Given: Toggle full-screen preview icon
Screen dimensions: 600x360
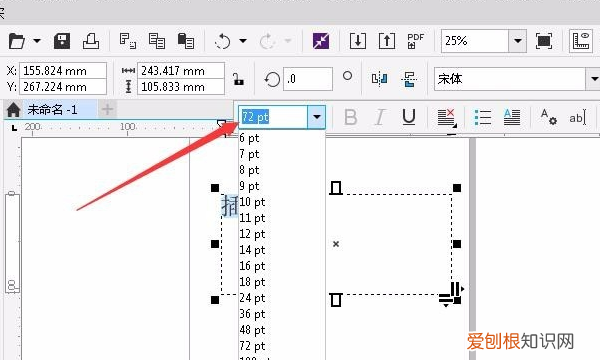Looking at the screenshot, I should tap(544, 41).
